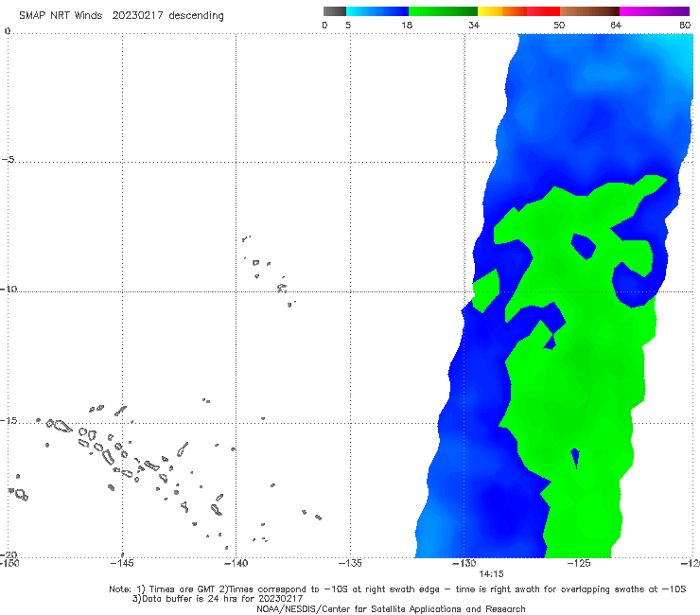700x615 pixels.
Task: Click the swath time label '14:15'
Action: point(491,574)
